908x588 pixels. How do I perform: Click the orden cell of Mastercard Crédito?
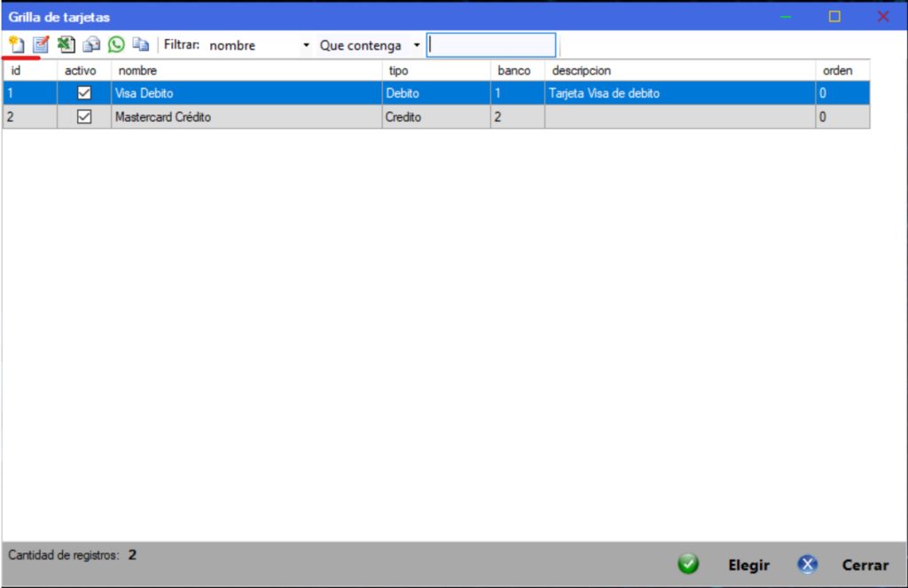pyautogui.click(x=842, y=117)
